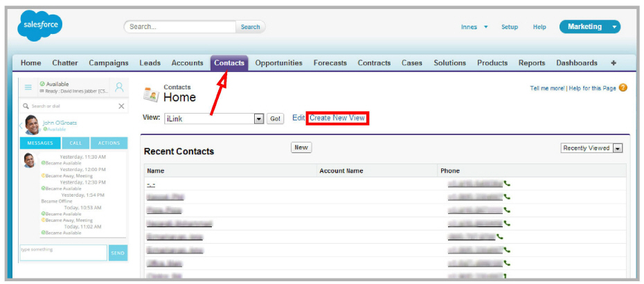The image size is (644, 284).
Task: Click the Today, 10:53 AM log entry
Action: 82,208
